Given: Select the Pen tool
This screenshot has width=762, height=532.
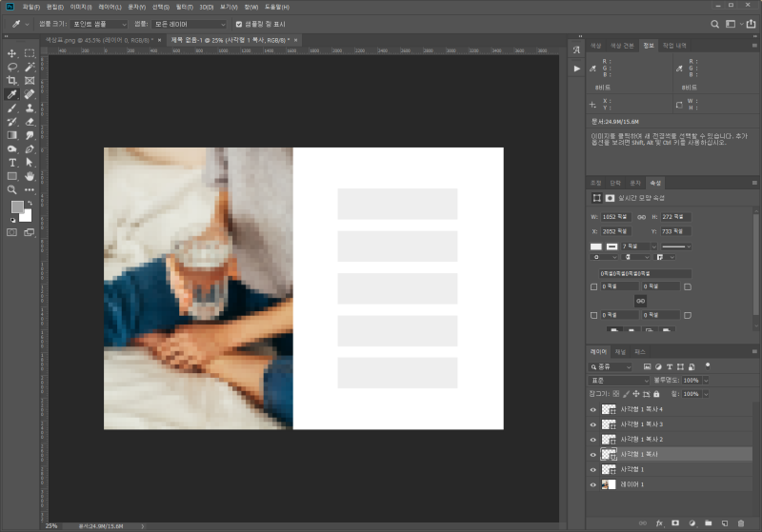Looking at the screenshot, I should coord(30,149).
